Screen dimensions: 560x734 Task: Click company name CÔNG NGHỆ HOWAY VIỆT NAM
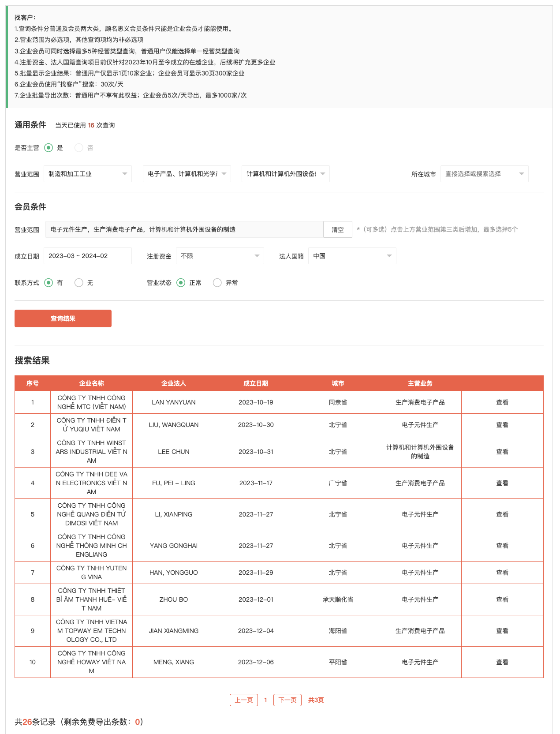pyautogui.click(x=91, y=662)
